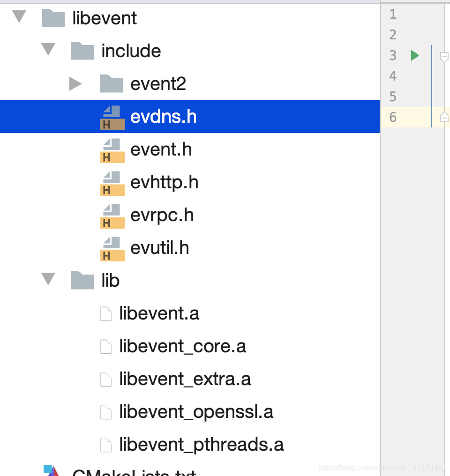The height and width of the screenshot is (476, 450).
Task: Click the green run arrow on line 3
Action: coord(414,55)
